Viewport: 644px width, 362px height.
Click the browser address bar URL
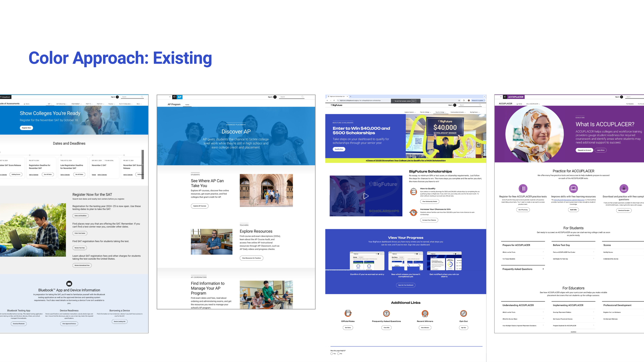click(x=360, y=100)
